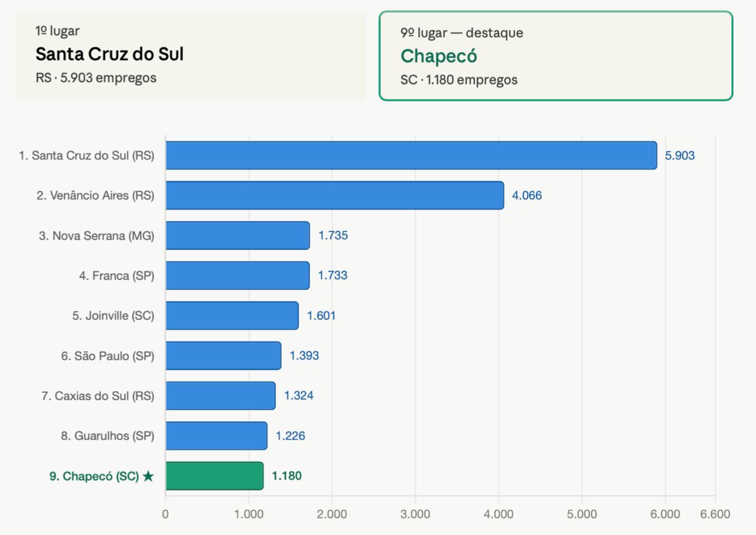Click the 3.000 x-axis tick label
This screenshot has width=756, height=535.
pos(415,514)
